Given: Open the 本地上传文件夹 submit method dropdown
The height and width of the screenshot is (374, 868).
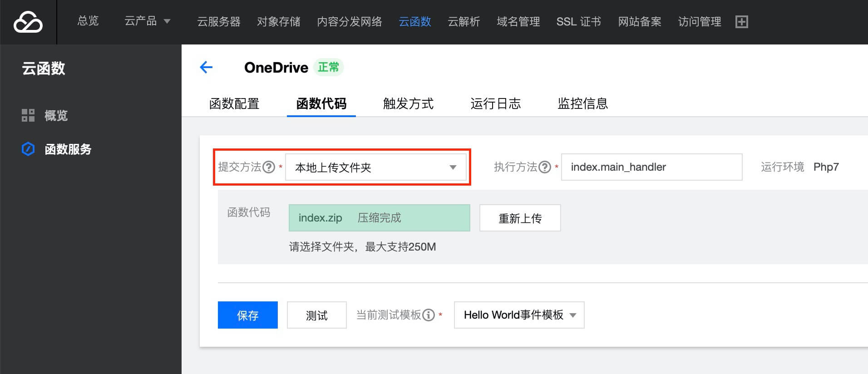Looking at the screenshot, I should tap(375, 167).
